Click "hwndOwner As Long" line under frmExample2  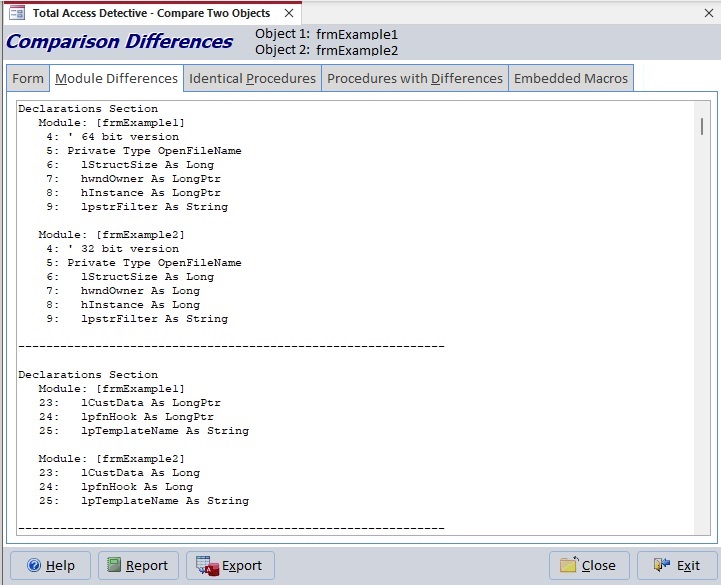(x=140, y=291)
